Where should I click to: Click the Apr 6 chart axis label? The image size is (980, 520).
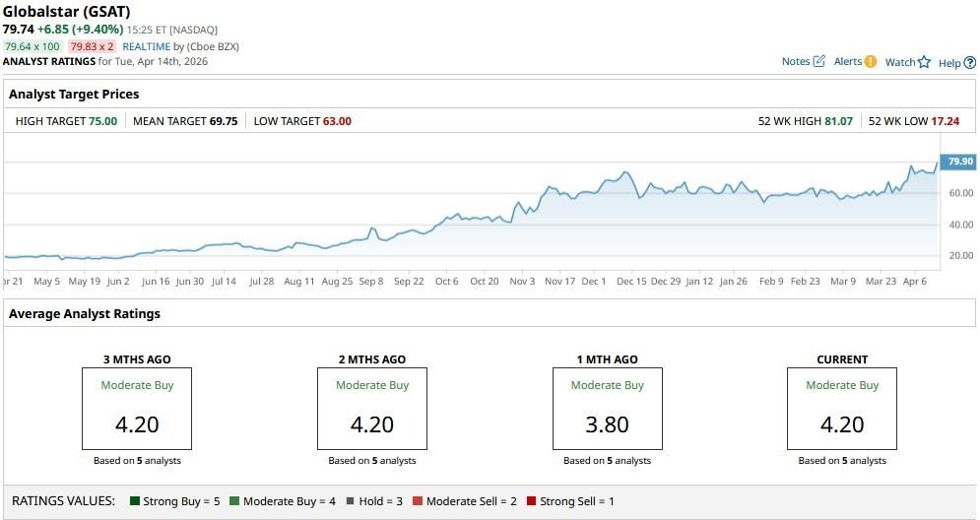[x=915, y=282]
